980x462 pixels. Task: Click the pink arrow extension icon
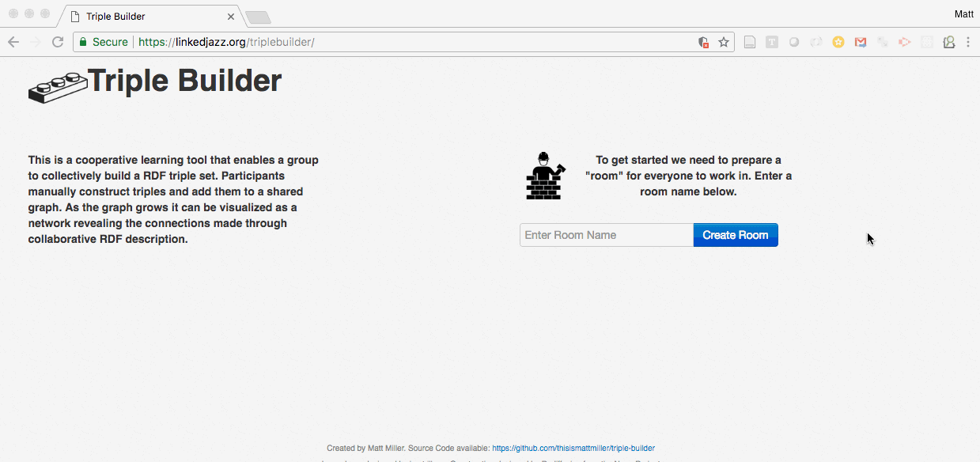pos(905,42)
